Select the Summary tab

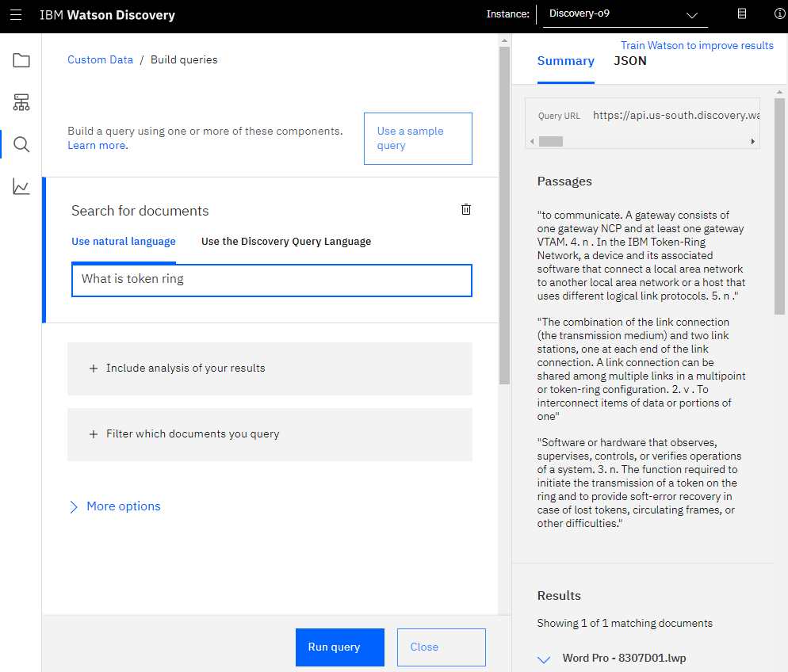point(566,61)
